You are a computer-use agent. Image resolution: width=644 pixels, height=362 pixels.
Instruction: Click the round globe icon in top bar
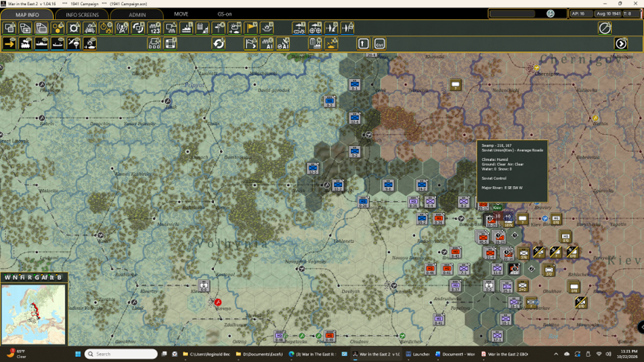(550, 13)
